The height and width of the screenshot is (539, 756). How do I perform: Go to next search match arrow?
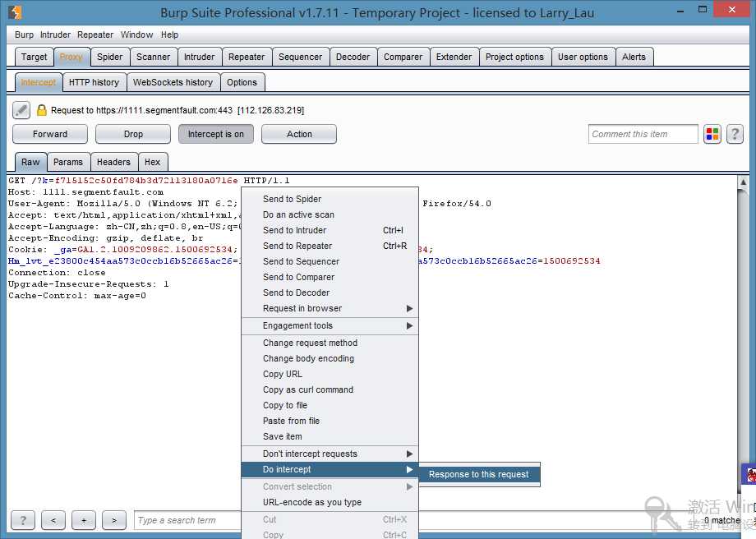[x=113, y=520]
